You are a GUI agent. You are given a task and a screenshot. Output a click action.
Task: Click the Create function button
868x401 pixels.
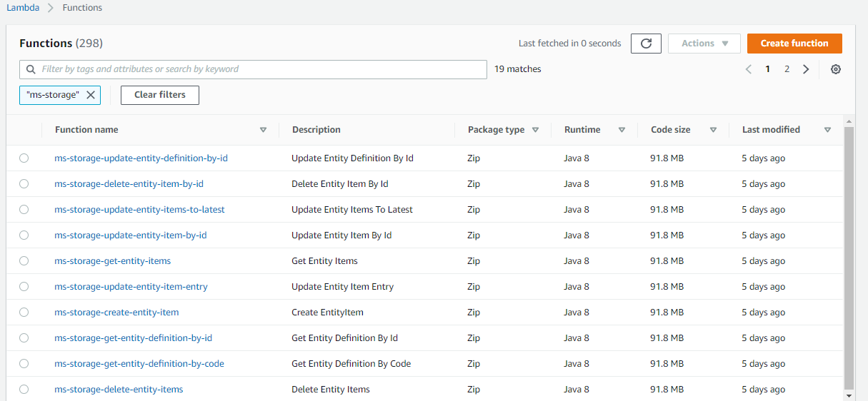794,44
